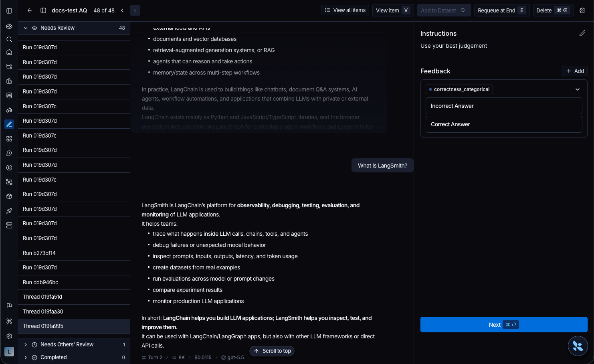This screenshot has height=364, width=594.
Task: Click the Scroll to top button
Action: tap(272, 351)
